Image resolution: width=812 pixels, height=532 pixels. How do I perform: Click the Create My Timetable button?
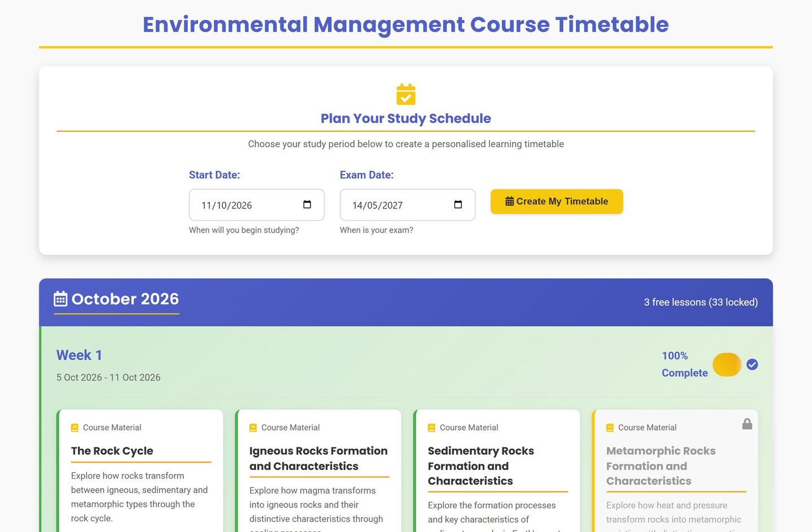pyautogui.click(x=557, y=201)
